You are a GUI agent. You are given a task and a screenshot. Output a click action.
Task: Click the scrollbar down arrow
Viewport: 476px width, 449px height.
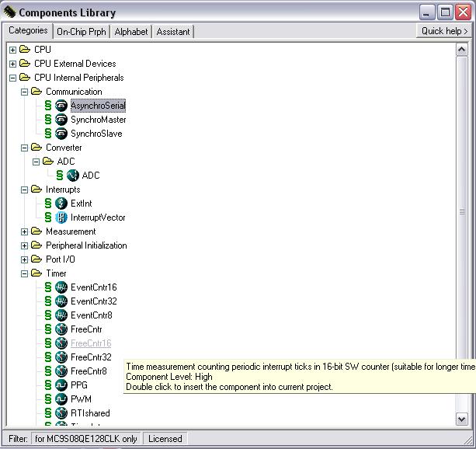(x=463, y=419)
